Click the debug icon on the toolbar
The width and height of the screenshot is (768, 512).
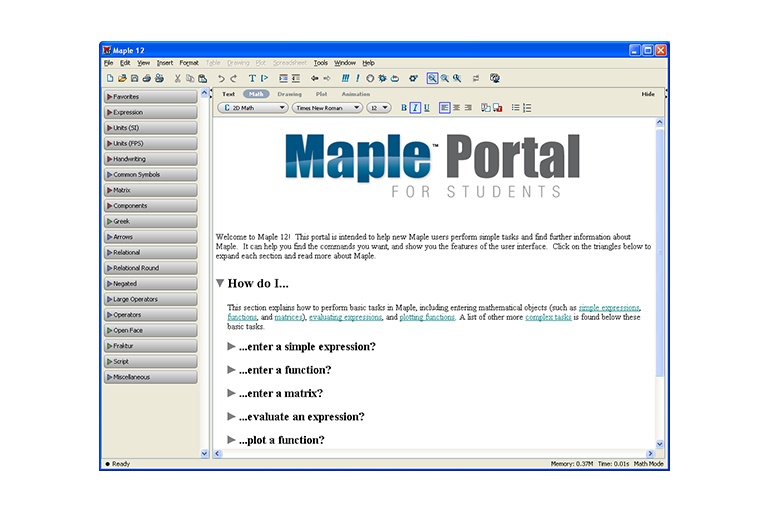383,78
